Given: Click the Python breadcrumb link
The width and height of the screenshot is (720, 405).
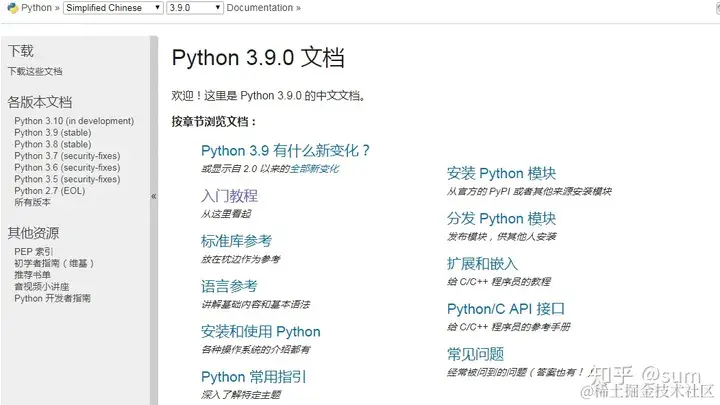Looking at the screenshot, I should pos(36,8).
